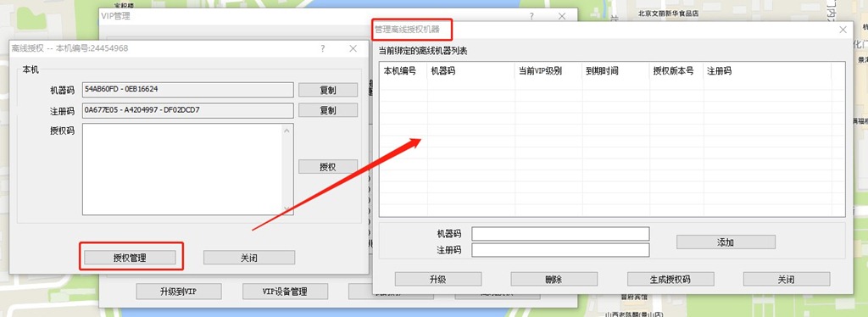Click 生成授权码 button
This screenshot has width=868, height=317.
[x=670, y=280]
